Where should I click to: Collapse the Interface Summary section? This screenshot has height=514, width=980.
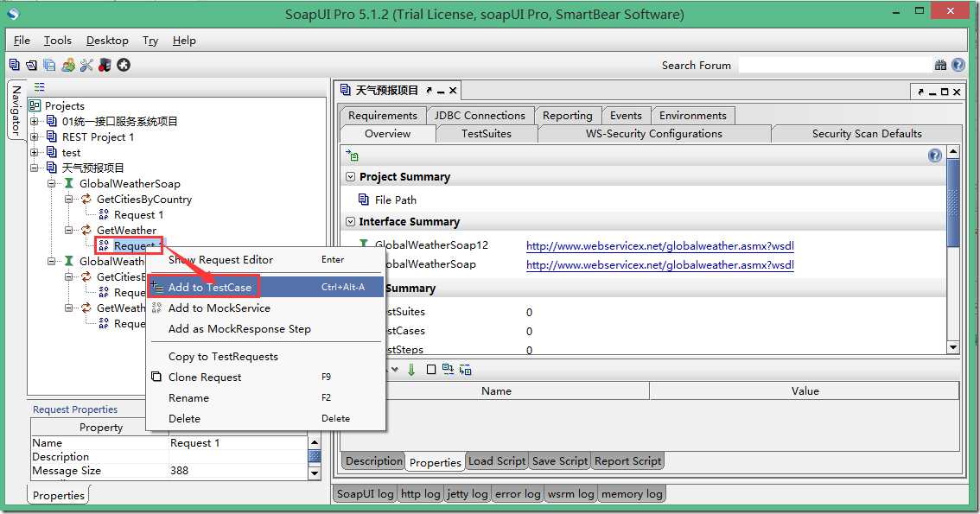click(x=351, y=221)
